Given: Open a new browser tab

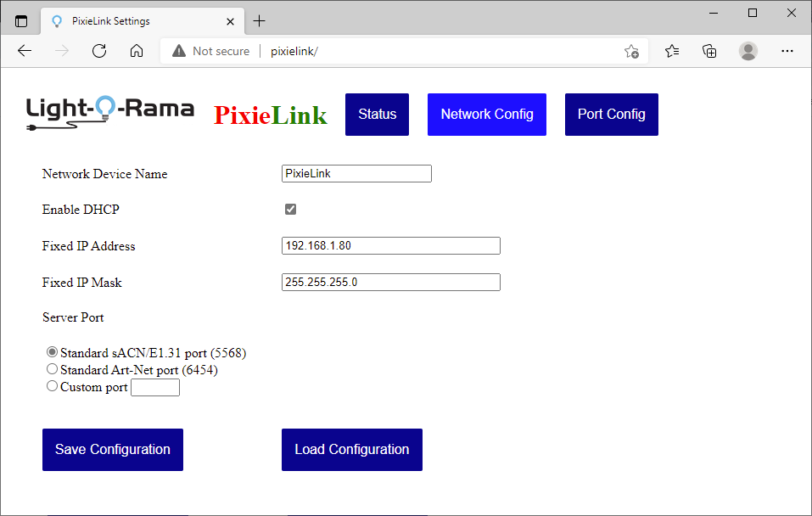Looking at the screenshot, I should click(259, 20).
